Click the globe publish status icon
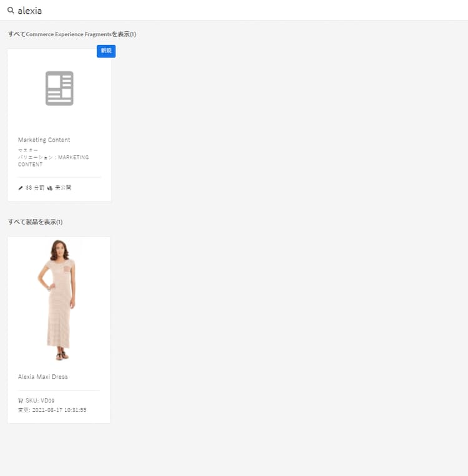 (x=50, y=188)
